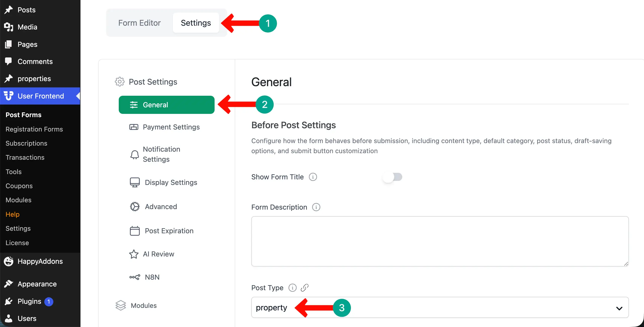This screenshot has width=644, height=327.
Task: Go to Subscriptions page
Action: click(x=26, y=143)
